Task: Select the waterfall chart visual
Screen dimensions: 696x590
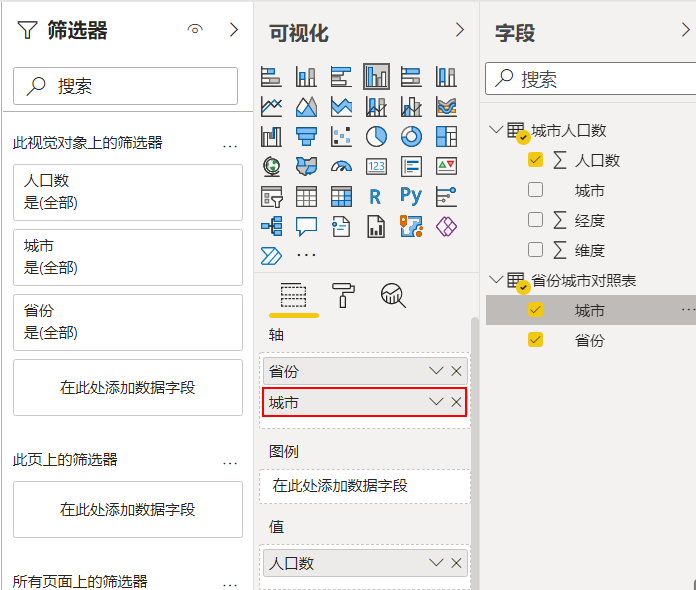Action: [271, 137]
